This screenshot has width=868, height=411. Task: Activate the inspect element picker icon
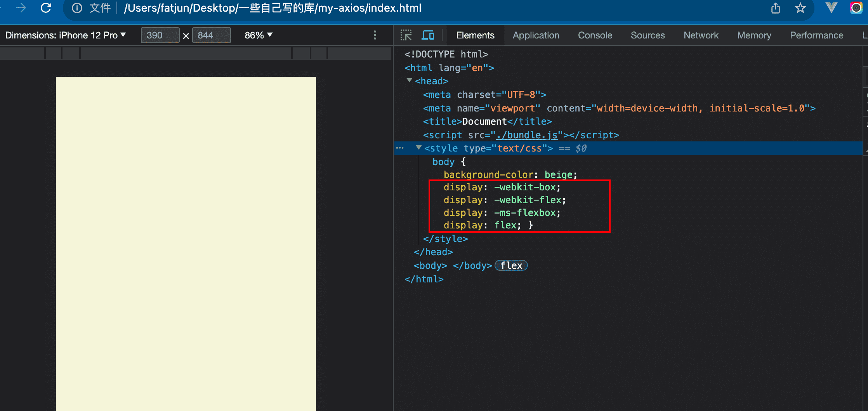tap(406, 35)
